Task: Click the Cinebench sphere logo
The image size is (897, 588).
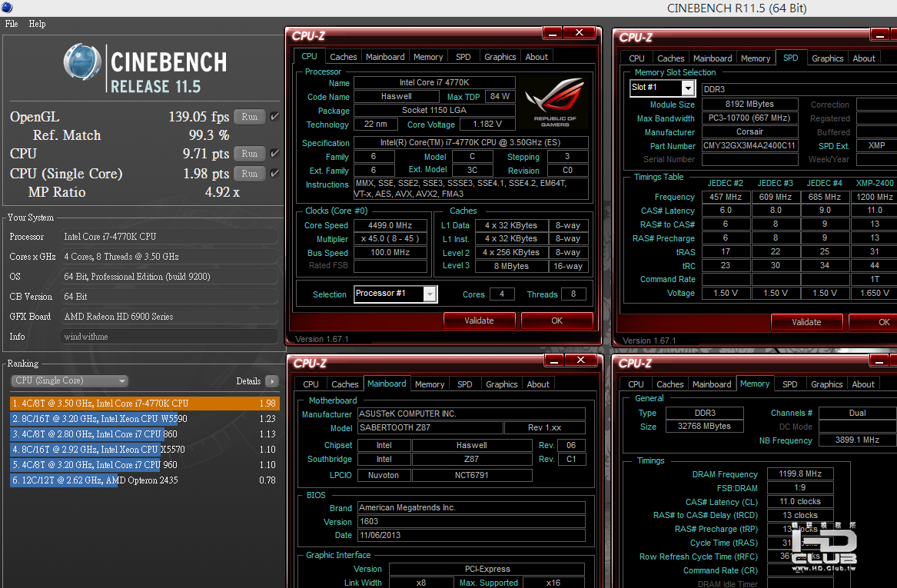Action: [82, 61]
